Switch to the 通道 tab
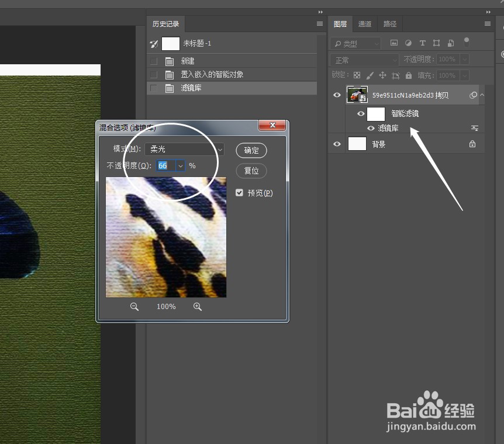 (364, 24)
